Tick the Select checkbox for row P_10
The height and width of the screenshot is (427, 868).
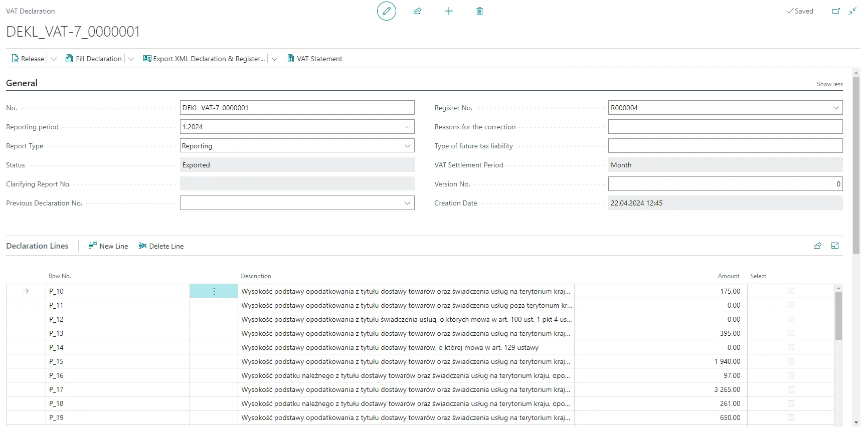point(791,291)
